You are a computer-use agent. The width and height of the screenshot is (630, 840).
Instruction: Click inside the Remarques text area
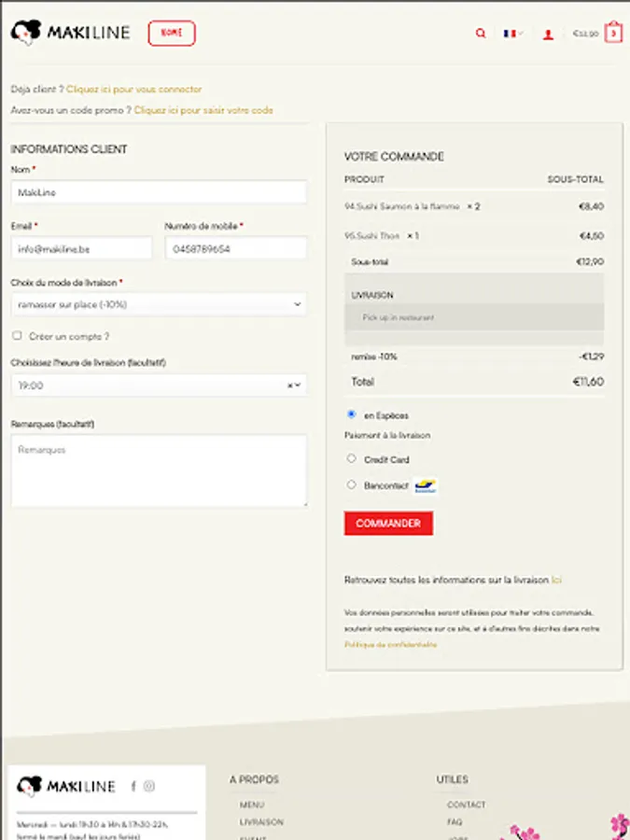pyautogui.click(x=159, y=471)
